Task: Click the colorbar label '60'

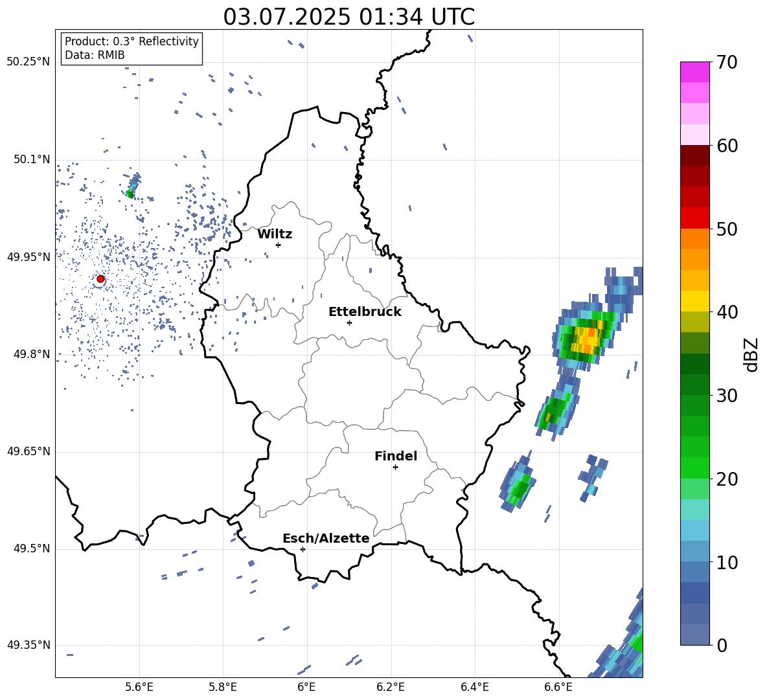Action: (726, 146)
